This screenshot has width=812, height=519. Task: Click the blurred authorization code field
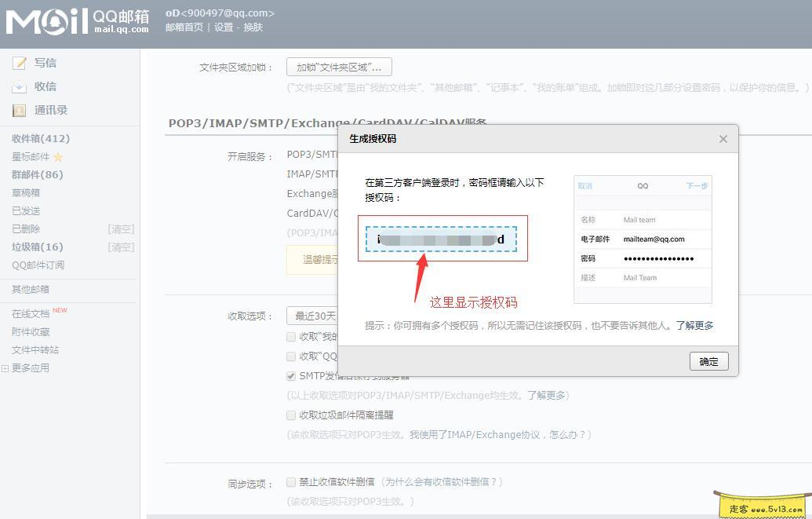point(440,239)
